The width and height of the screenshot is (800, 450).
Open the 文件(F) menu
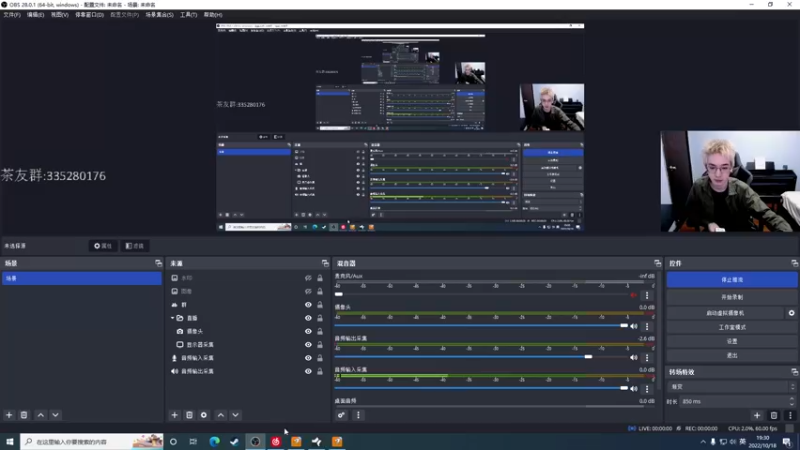click(12, 15)
